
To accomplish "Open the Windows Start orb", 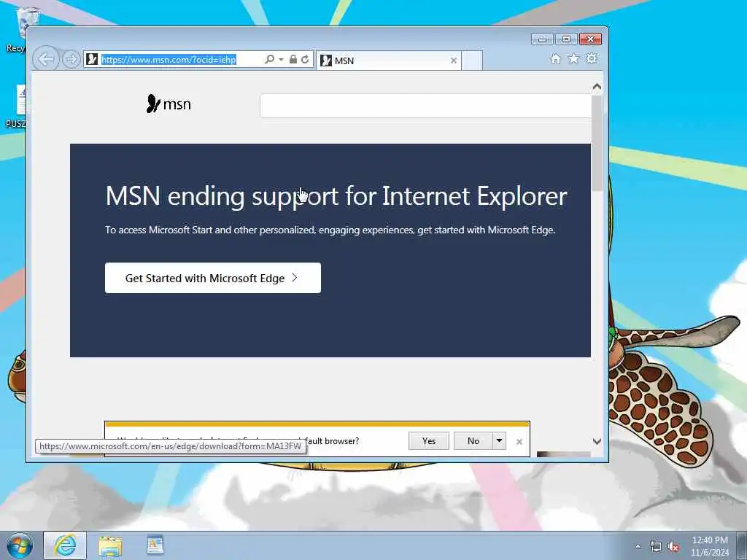I will tap(20, 545).
